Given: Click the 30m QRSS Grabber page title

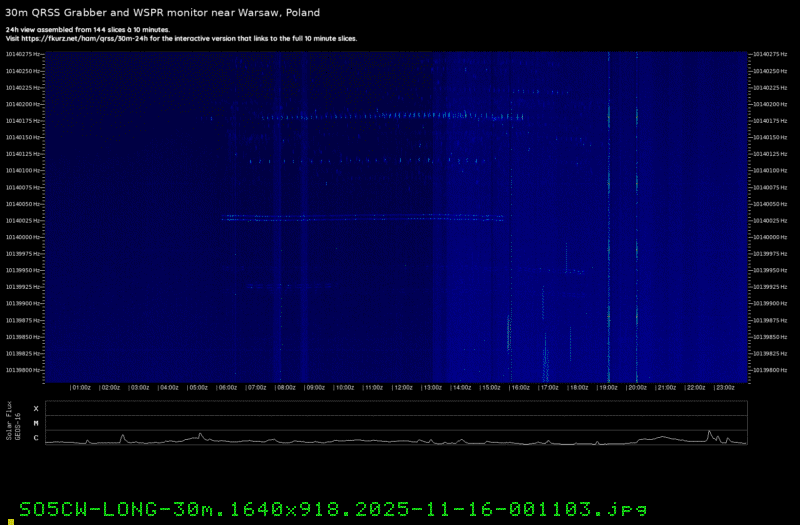Looking at the screenshot, I should pos(165,11).
